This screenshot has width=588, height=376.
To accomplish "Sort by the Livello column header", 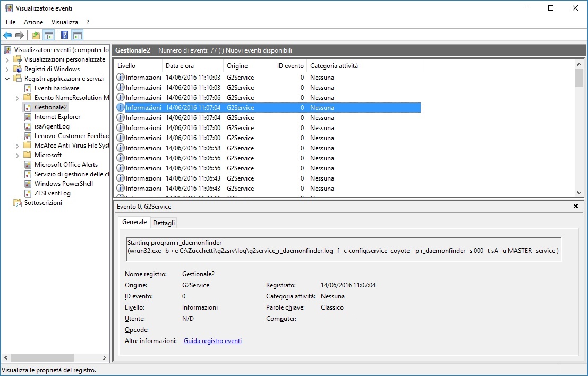I will coord(138,66).
